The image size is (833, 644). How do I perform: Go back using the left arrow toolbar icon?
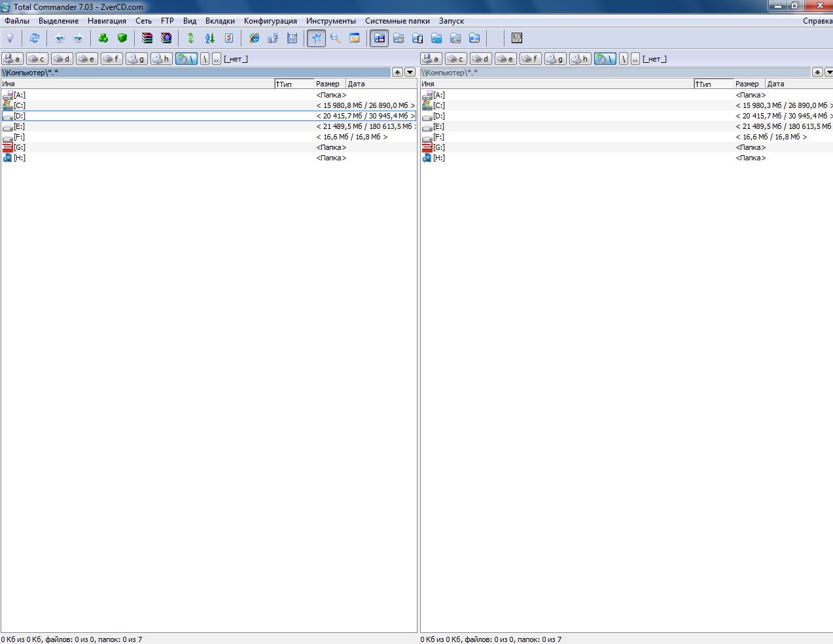tap(60, 38)
